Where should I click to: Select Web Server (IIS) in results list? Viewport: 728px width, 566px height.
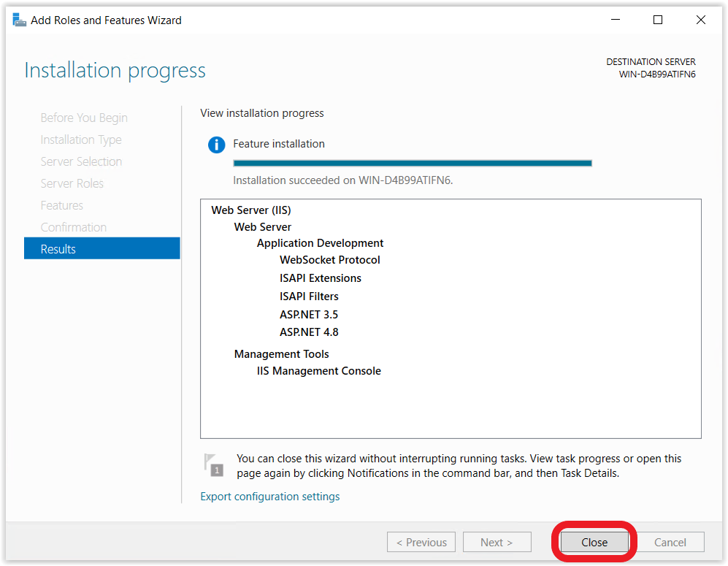[250, 210]
